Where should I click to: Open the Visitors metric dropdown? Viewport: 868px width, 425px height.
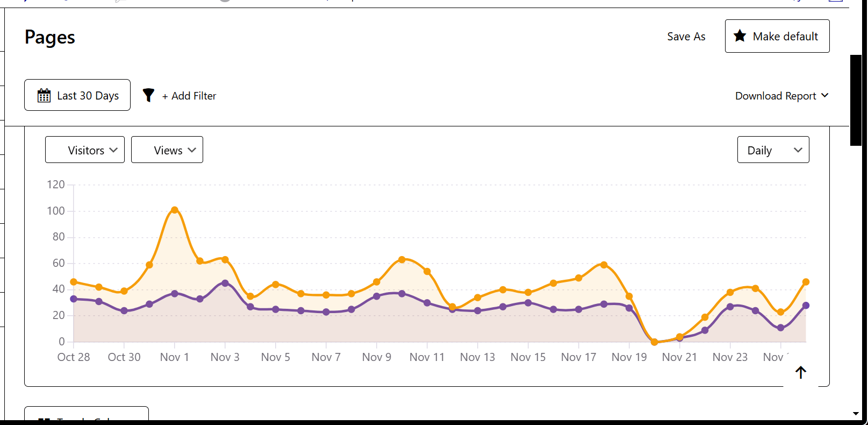[x=85, y=150]
